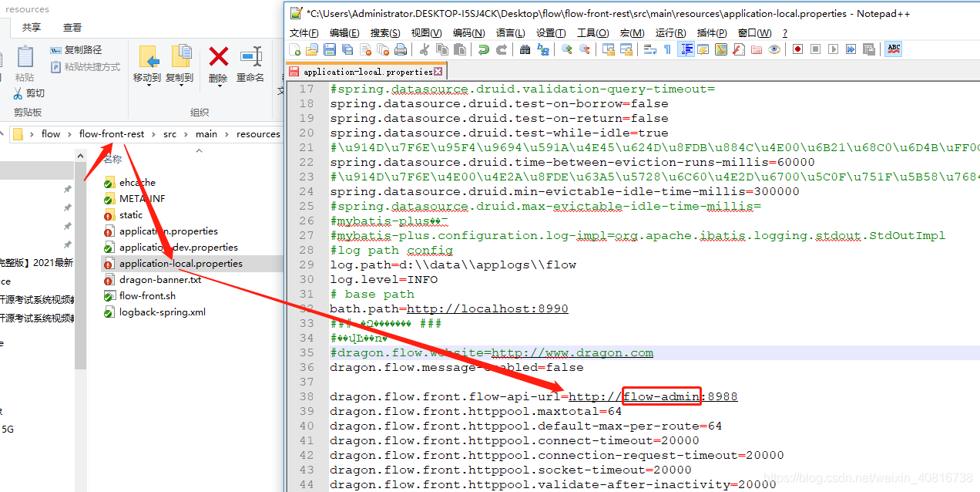The height and width of the screenshot is (492, 980).
Task: Click the Save Recorded Macro icon
Action: point(868,49)
